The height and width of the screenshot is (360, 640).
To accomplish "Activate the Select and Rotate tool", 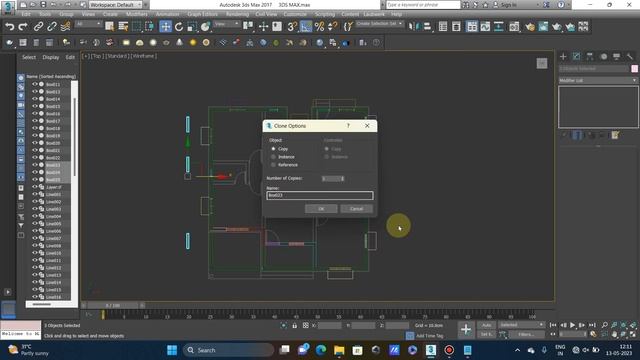I will tap(179, 27).
